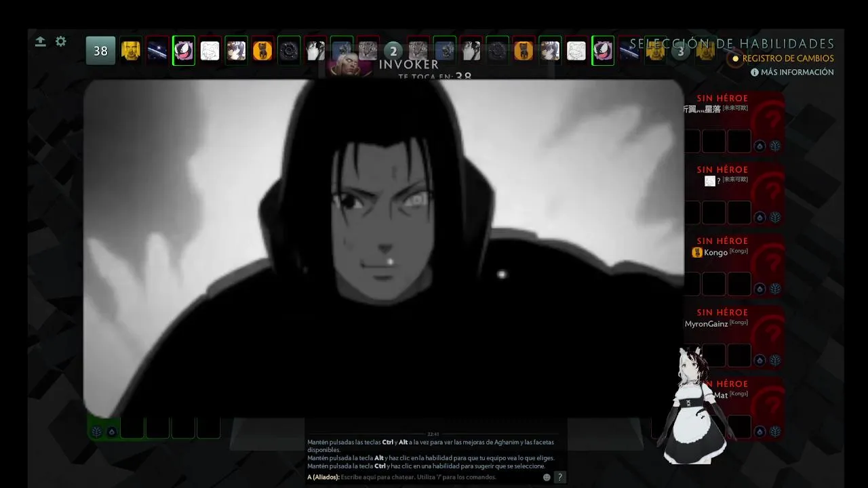Click the round 2 circle marker

coord(393,52)
